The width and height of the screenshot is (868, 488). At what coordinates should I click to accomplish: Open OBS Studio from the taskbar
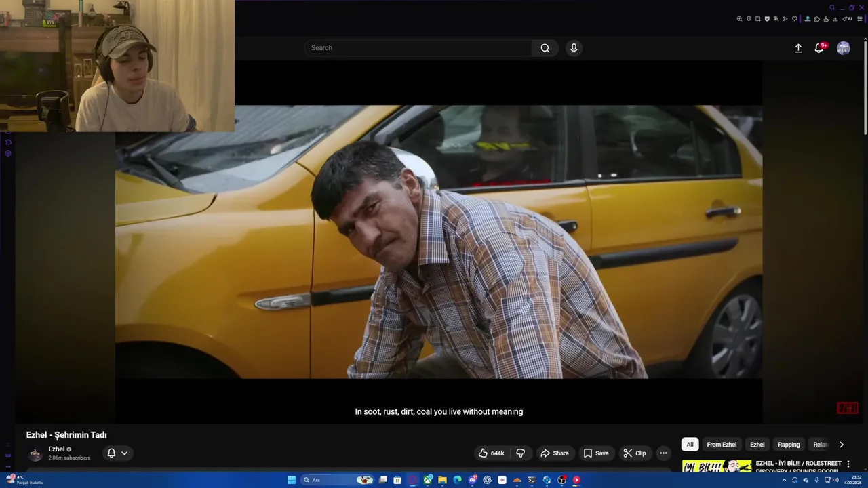(561, 480)
